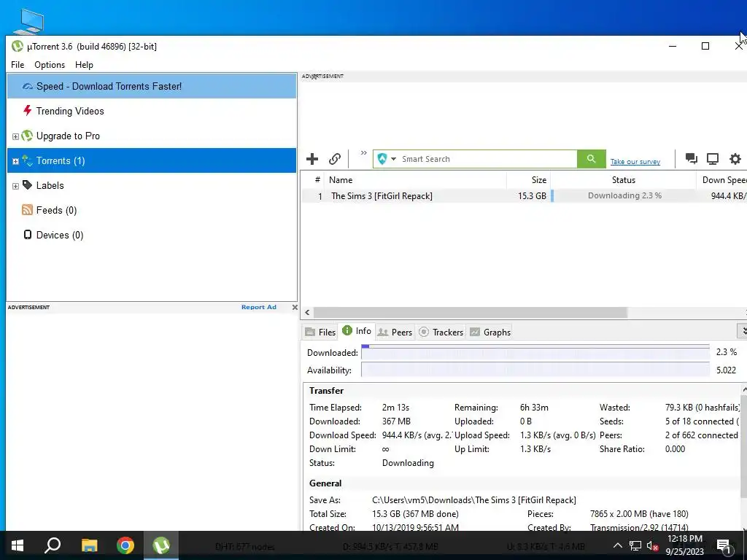Click the green search magnifier button

[591, 159]
